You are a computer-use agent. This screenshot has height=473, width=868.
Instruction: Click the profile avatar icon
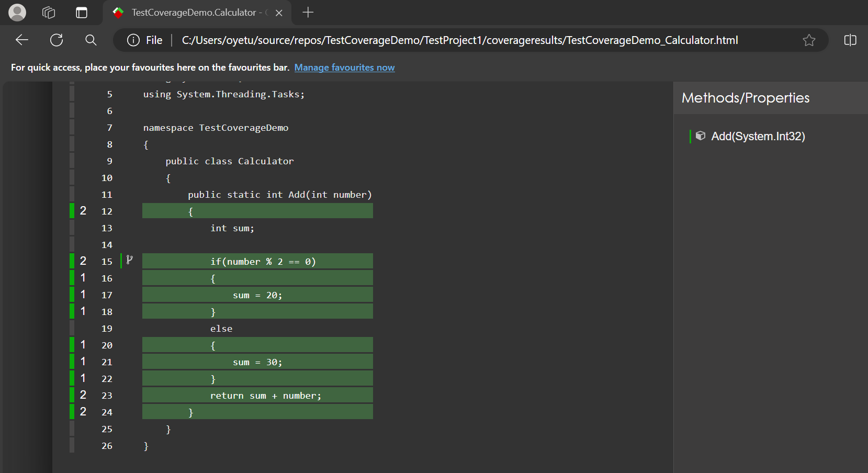(17, 12)
